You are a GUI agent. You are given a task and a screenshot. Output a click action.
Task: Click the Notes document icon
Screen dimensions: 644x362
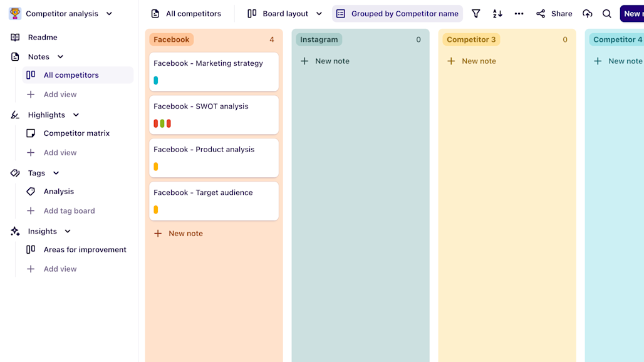[x=15, y=56]
